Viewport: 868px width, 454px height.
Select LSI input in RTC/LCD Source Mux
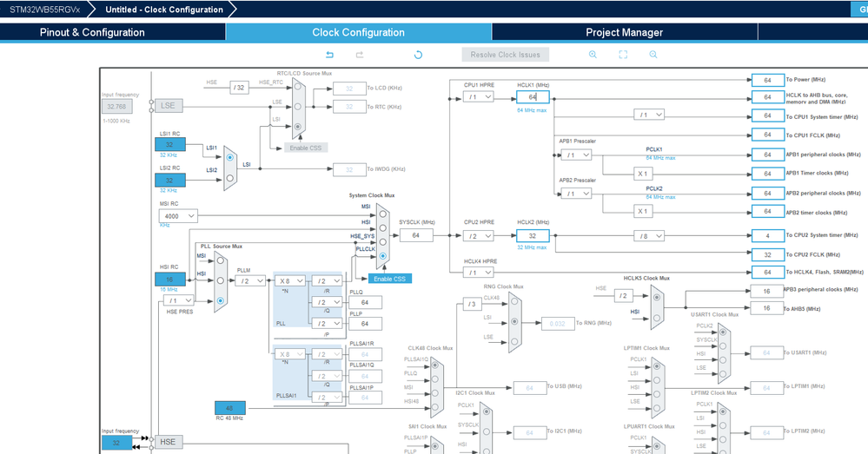pos(298,127)
